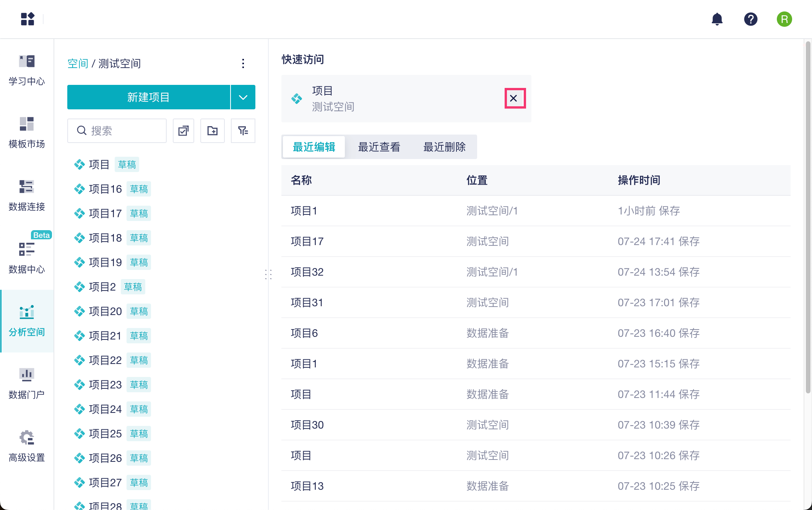
Task: Expand the 新建项目 dropdown arrow
Action: click(x=243, y=97)
